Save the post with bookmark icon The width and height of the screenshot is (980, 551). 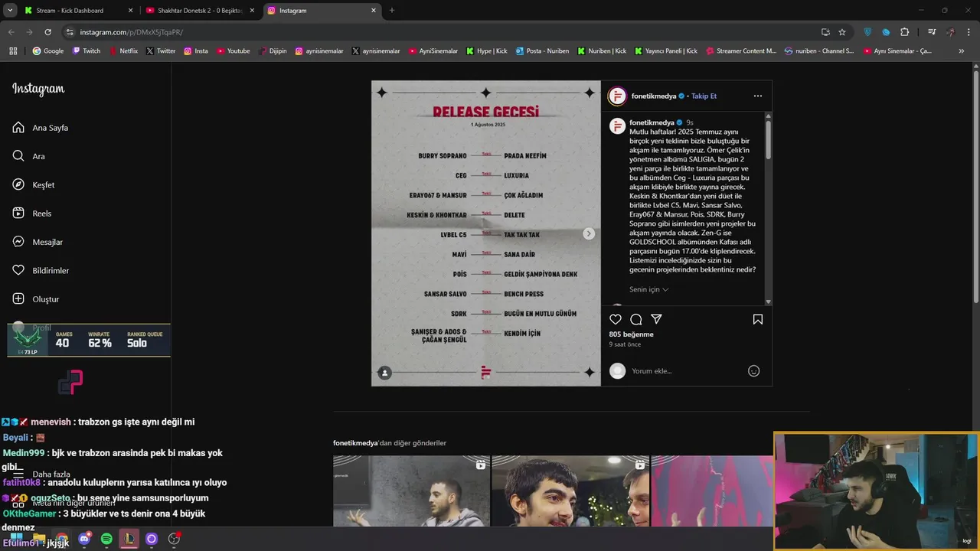758,319
